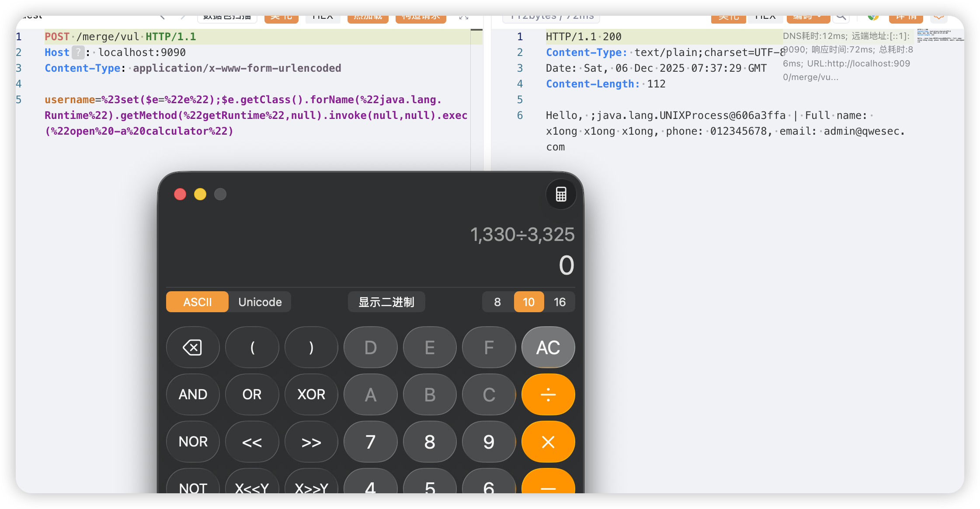The width and height of the screenshot is (980, 509).
Task: Click the Runtime%22).getMethod payload line
Action: click(x=256, y=115)
